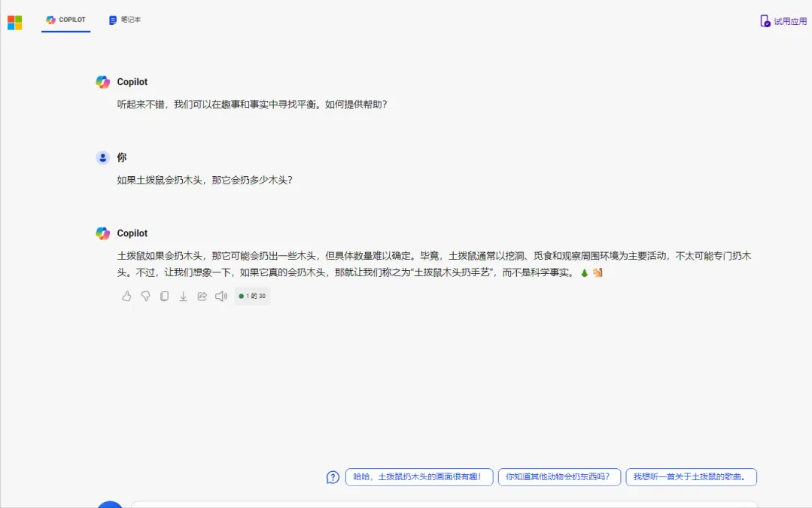The height and width of the screenshot is (508, 812).
Task: Select suggestion 哈哈，土拨鼠扔木头的画面很有趣！
Action: tap(419, 477)
